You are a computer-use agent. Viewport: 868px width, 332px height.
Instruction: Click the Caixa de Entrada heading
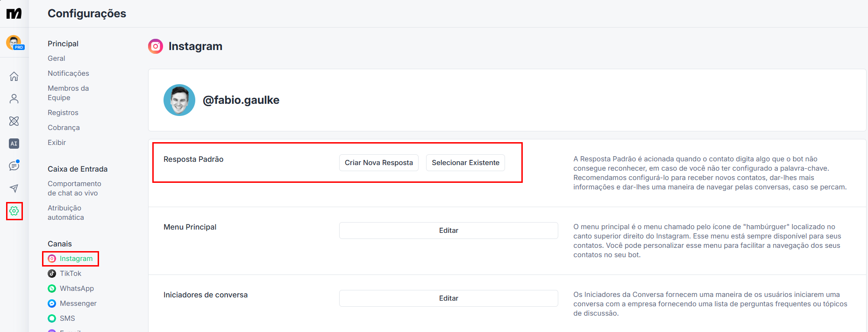click(78, 169)
